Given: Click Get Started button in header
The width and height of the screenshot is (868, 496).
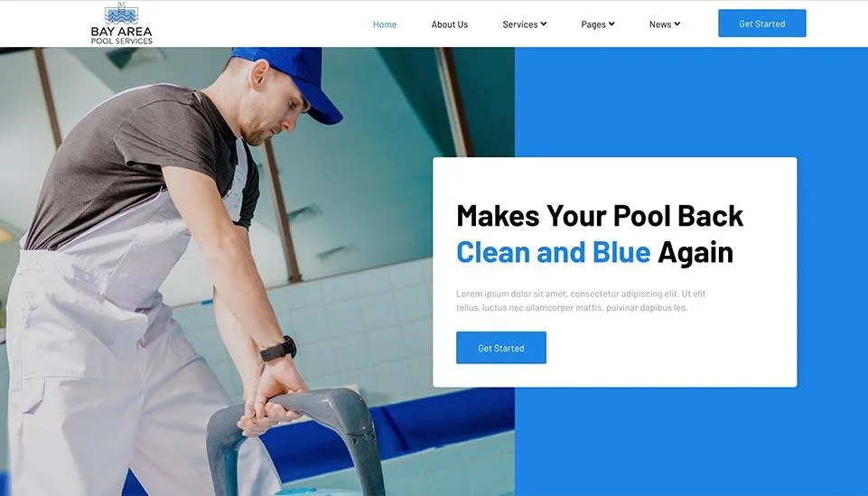Looking at the screenshot, I should (761, 23).
